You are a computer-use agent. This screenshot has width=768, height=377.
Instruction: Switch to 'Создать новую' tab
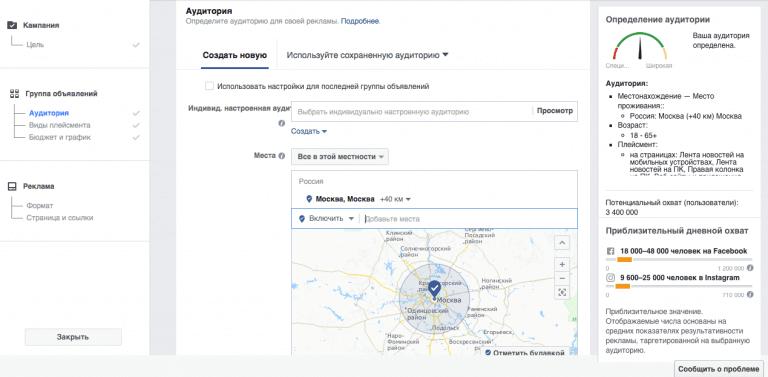point(235,55)
